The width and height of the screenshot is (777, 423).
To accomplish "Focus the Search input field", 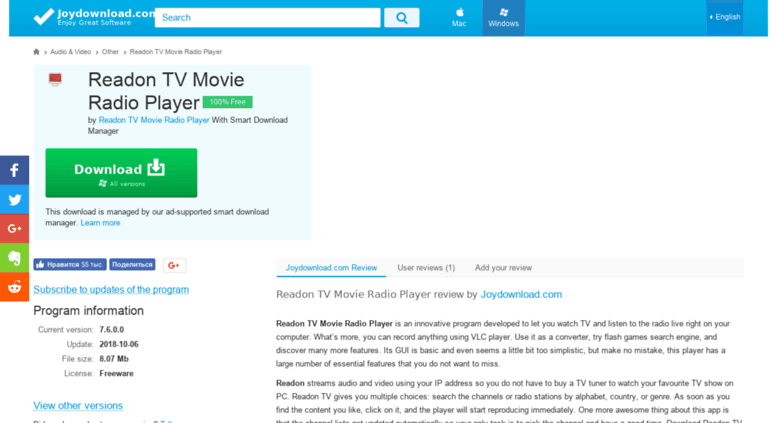I will click(x=268, y=18).
